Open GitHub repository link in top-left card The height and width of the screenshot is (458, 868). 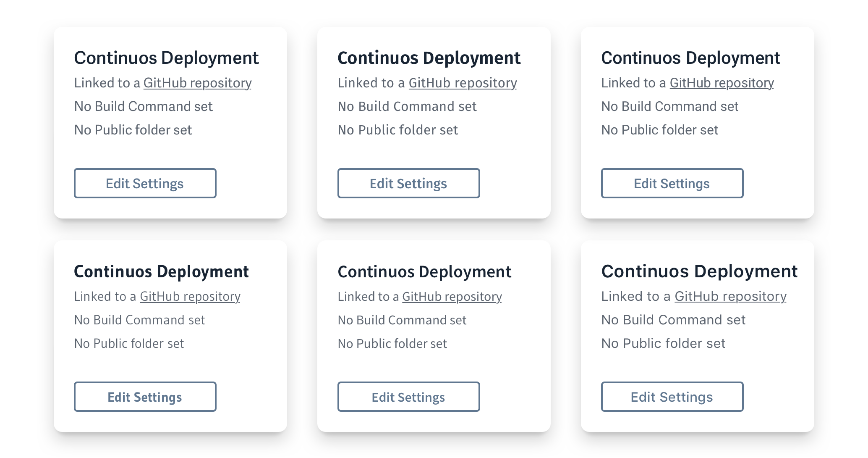[197, 83]
